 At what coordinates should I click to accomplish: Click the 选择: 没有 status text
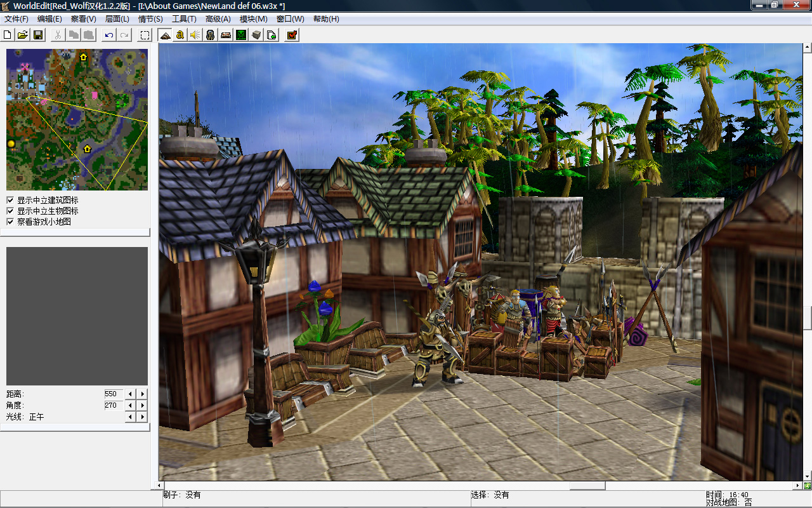click(x=490, y=495)
